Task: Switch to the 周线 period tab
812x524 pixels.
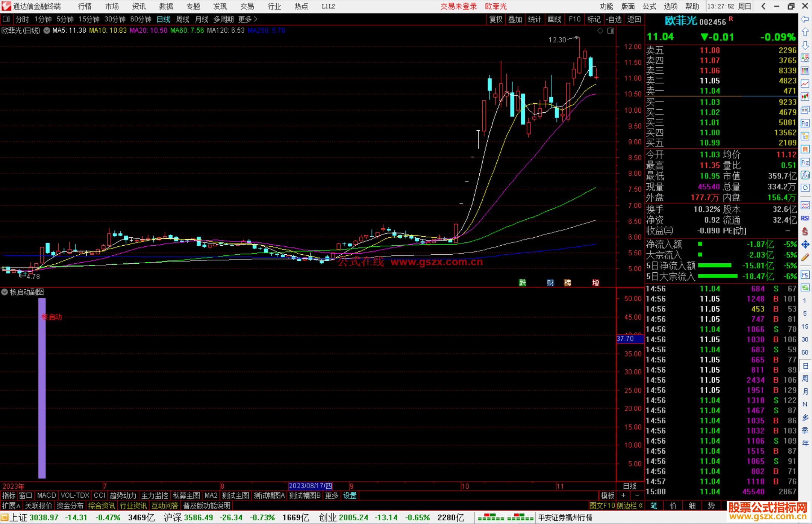Action: (182, 19)
